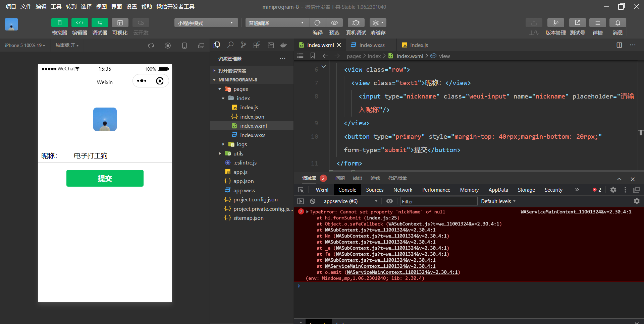Open the 消息 notifications bell icon

618,23
